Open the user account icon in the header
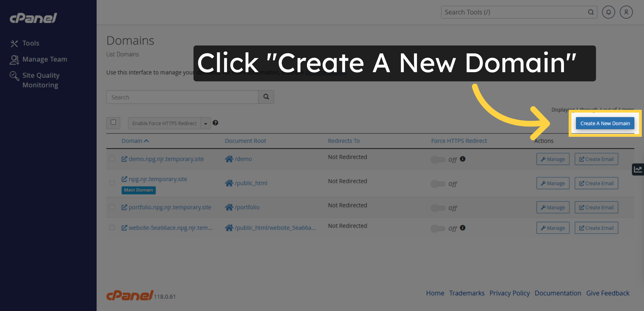Viewport: 644px width, 311px height. pos(626,12)
